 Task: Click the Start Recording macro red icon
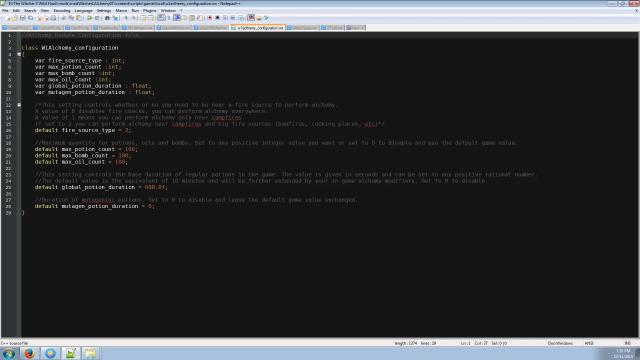click(x=210, y=18)
